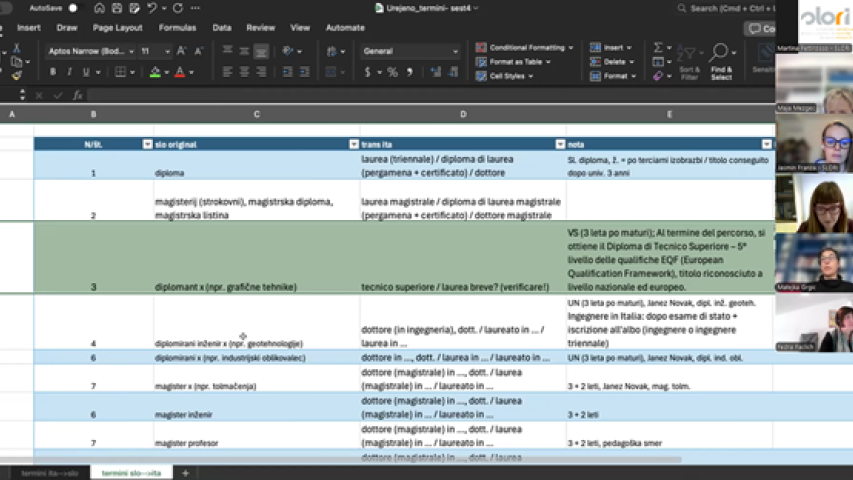Toggle the Underline formatting button
The height and width of the screenshot is (480, 853).
tap(84, 72)
